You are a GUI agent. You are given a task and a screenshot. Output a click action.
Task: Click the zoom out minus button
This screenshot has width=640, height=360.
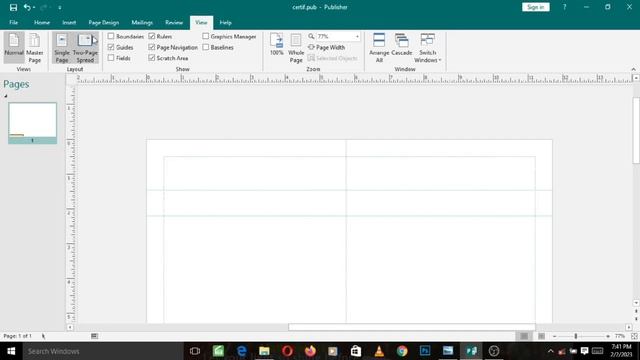[x=555, y=336]
